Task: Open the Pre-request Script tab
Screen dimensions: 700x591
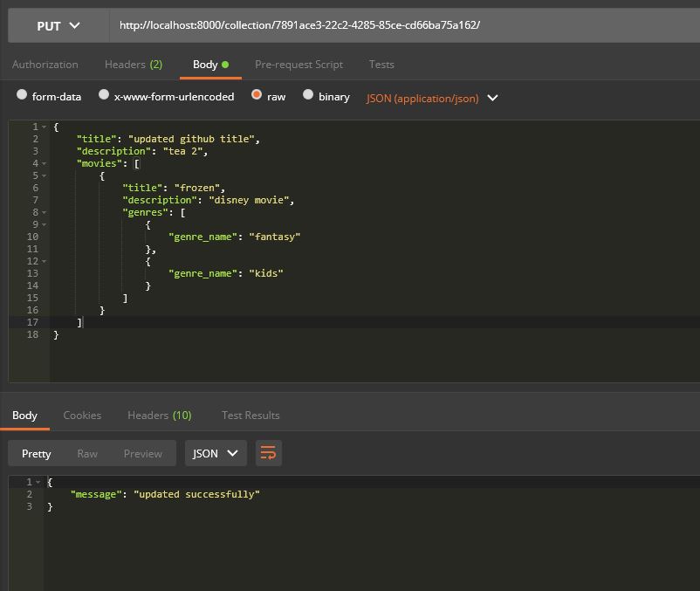Action: (x=299, y=65)
